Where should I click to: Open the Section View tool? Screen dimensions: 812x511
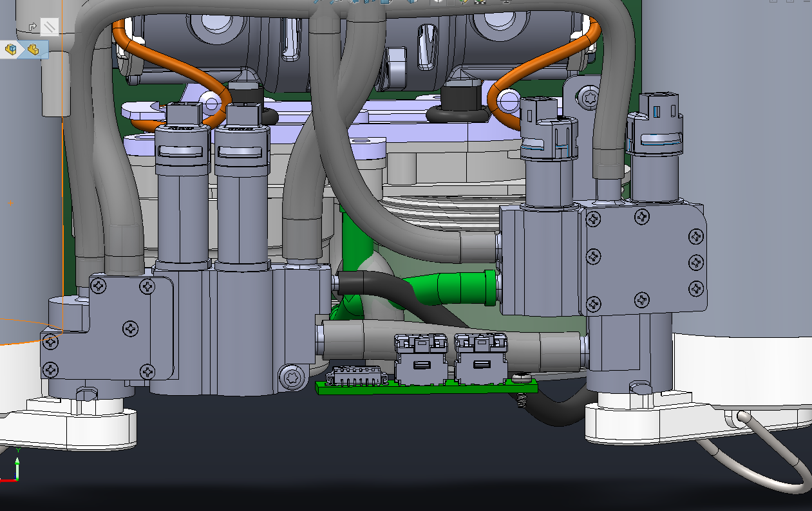[x=370, y=1]
